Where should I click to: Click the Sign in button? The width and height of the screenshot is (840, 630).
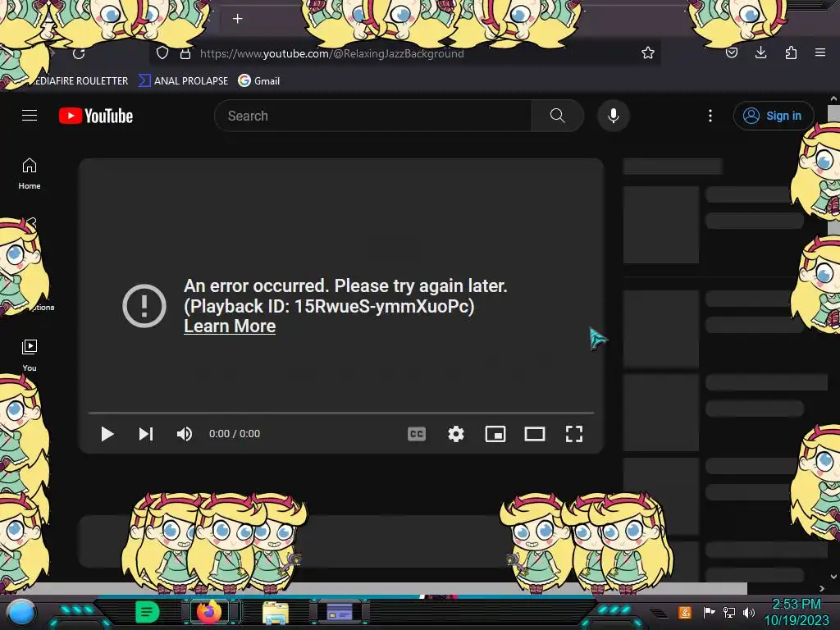tap(774, 116)
